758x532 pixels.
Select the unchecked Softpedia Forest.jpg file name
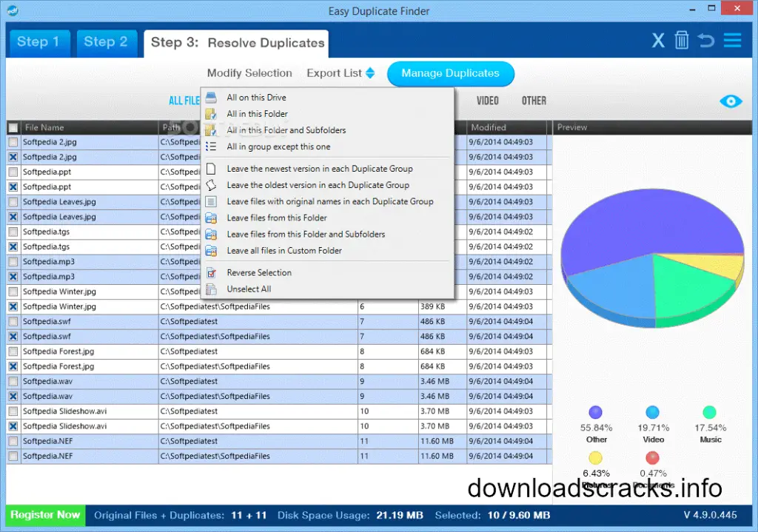point(58,351)
